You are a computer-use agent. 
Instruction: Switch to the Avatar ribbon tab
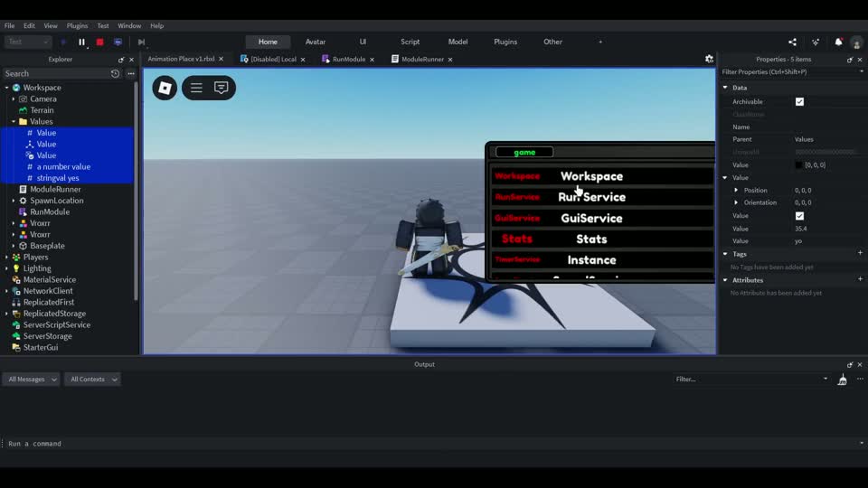point(316,42)
